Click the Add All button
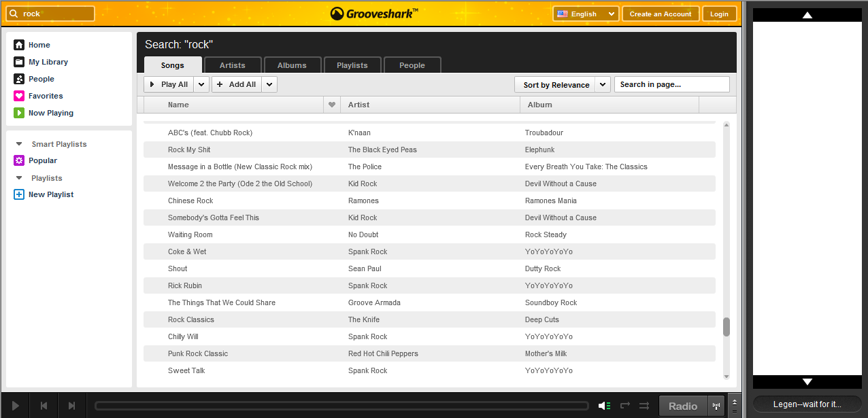The height and width of the screenshot is (418, 868). pyautogui.click(x=237, y=84)
